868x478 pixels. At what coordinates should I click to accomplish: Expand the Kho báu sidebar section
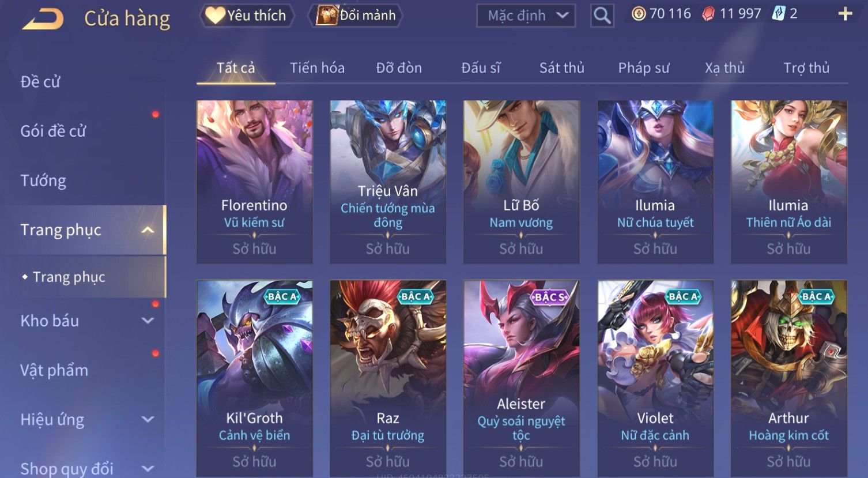148,321
